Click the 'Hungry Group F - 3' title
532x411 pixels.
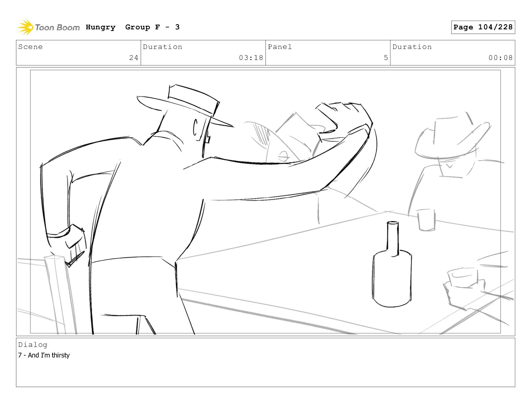[x=133, y=27]
